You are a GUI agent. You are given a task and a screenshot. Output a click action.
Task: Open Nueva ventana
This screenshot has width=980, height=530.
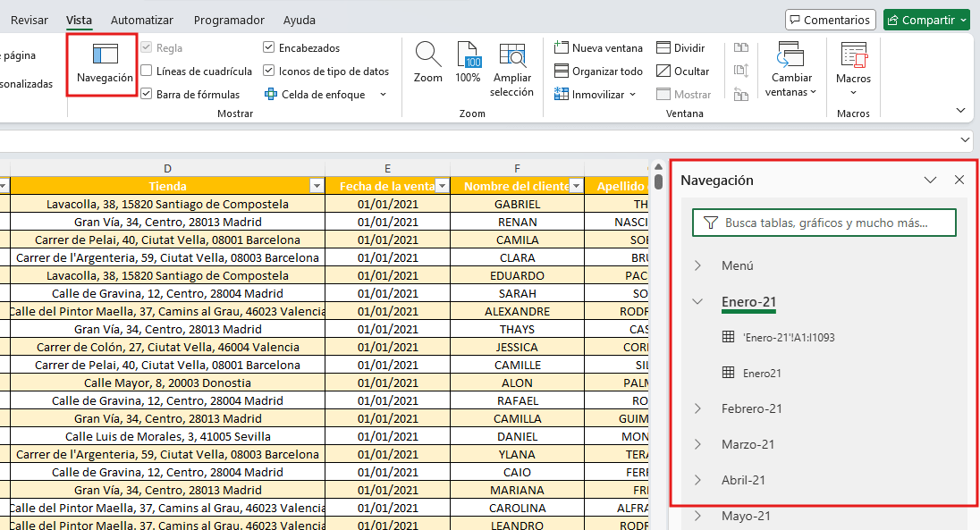[x=598, y=48]
